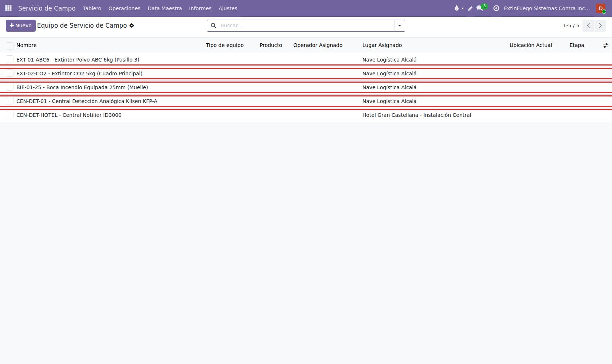This screenshot has width=612, height=364.
Task: Sort by Producto column header
Action: [x=271, y=45]
